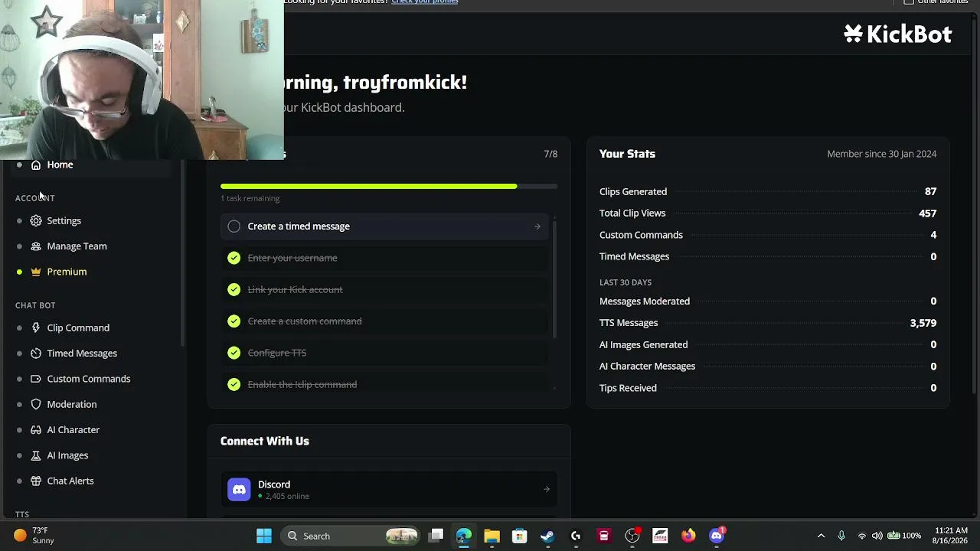Open Settings via its gear icon
980x551 pixels.
coord(36,220)
